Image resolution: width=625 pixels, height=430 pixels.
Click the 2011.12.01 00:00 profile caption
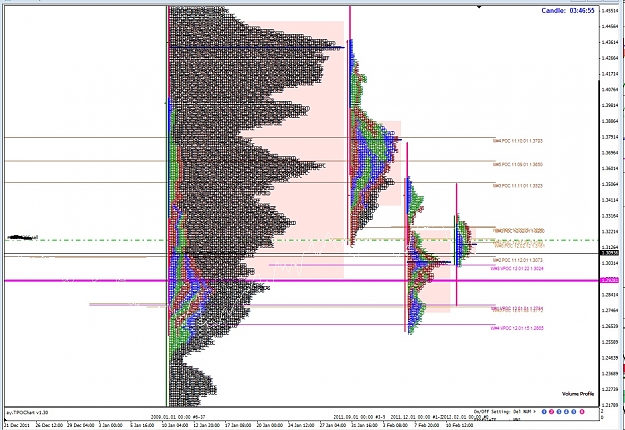tap(417, 416)
